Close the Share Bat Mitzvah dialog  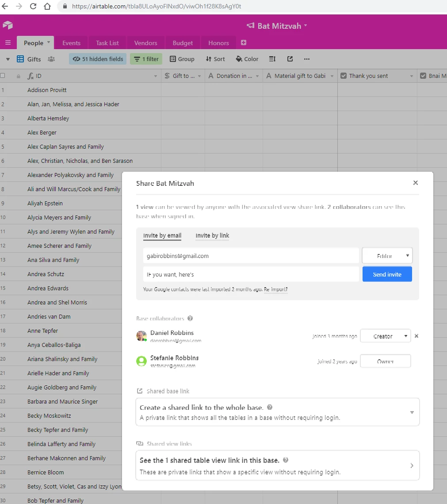coord(416,183)
